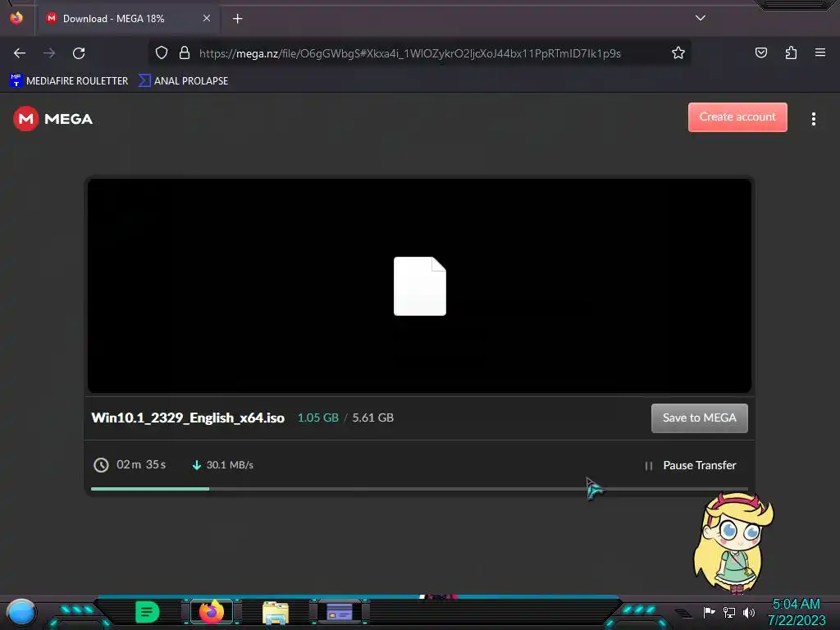Bookmark this page with the star

click(678, 53)
